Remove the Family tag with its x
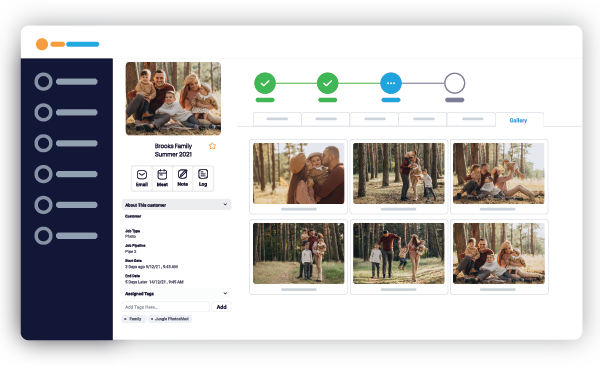Viewport: 600px width, 366px height. [125, 319]
